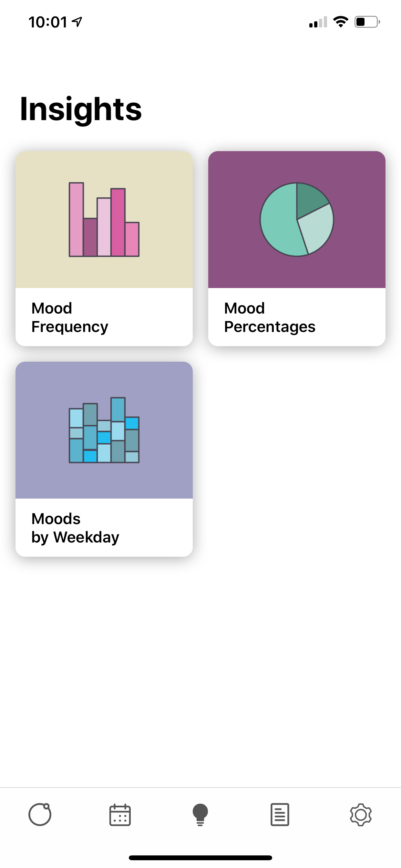Tap the pink bar chart icon
401x868 pixels.
(104, 220)
